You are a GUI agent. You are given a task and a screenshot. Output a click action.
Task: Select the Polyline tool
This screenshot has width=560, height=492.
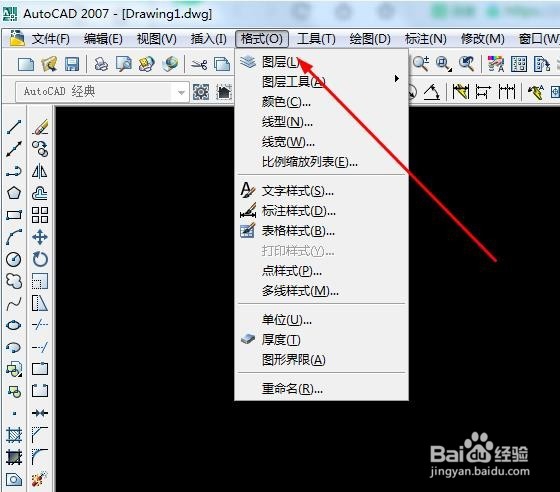(14, 171)
